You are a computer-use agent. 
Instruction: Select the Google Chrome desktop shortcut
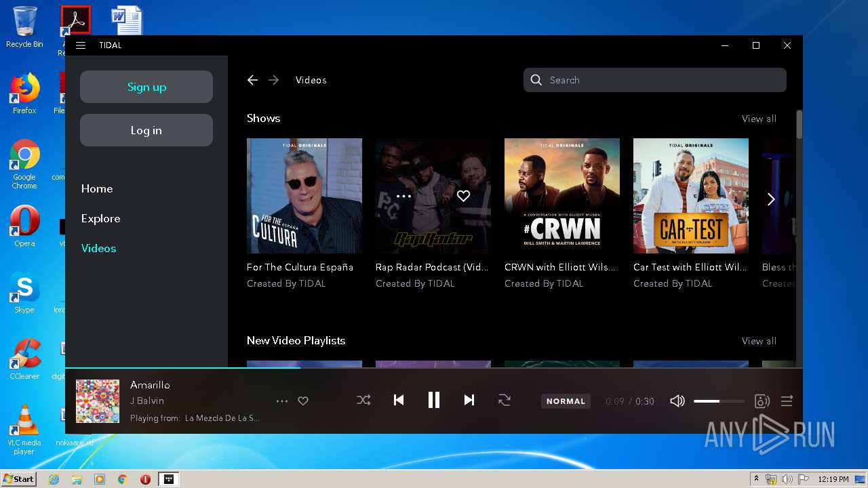[x=24, y=164]
